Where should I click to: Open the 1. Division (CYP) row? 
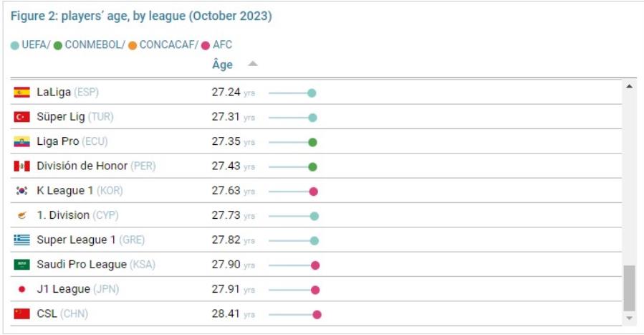coord(316,215)
